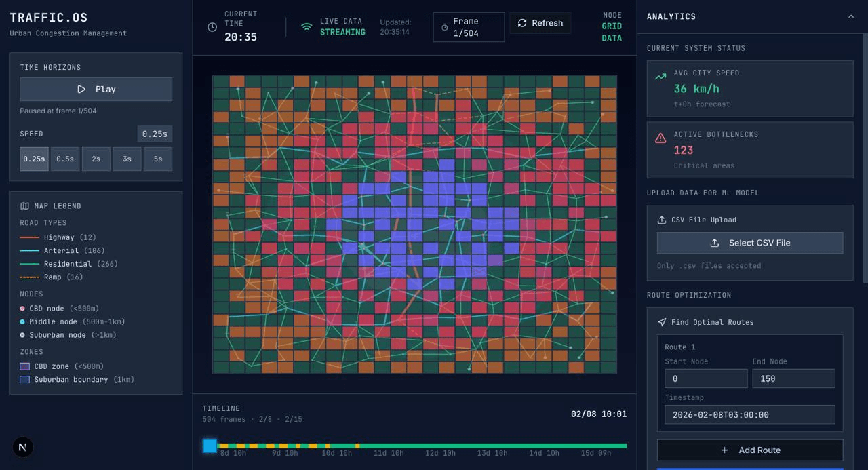The image size is (868, 470).
Task: Click the clock icon beside Current Time
Action: 212,27
